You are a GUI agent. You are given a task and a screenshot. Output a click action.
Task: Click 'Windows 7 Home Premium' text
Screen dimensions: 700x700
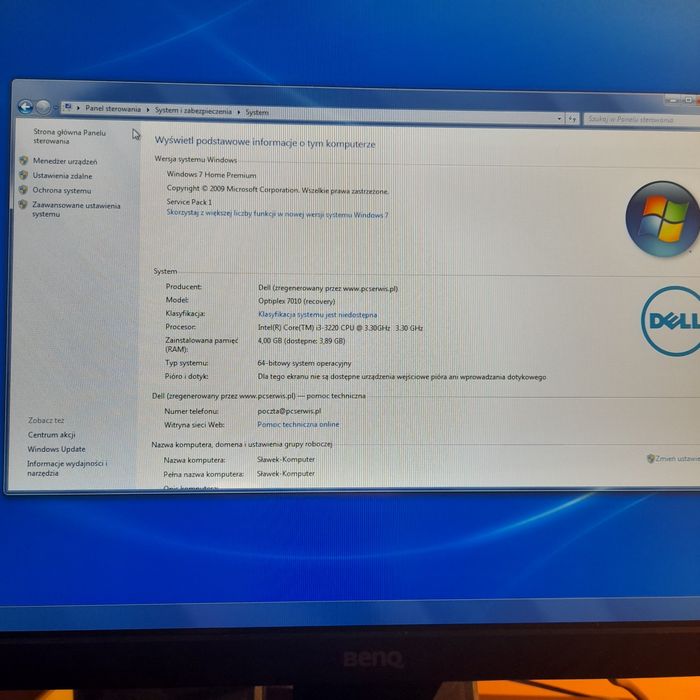tap(211, 175)
